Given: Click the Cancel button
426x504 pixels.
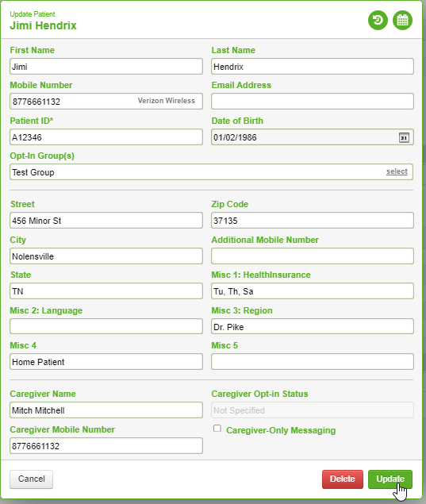Looking at the screenshot, I should (x=31, y=479).
